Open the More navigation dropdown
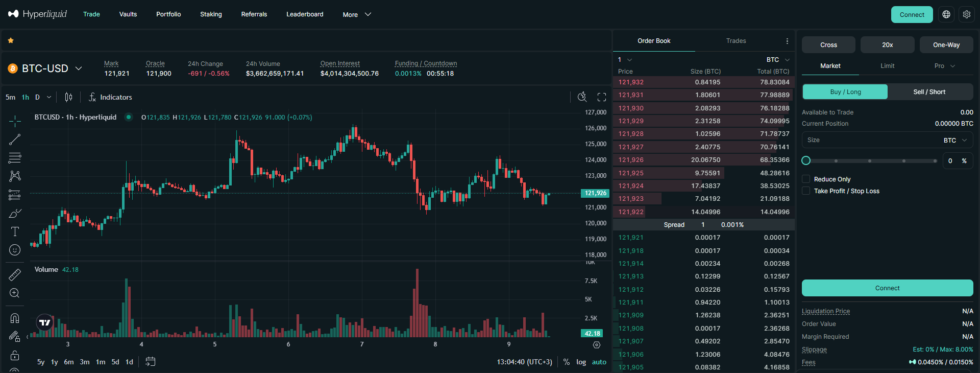The image size is (980, 373). [x=357, y=14]
